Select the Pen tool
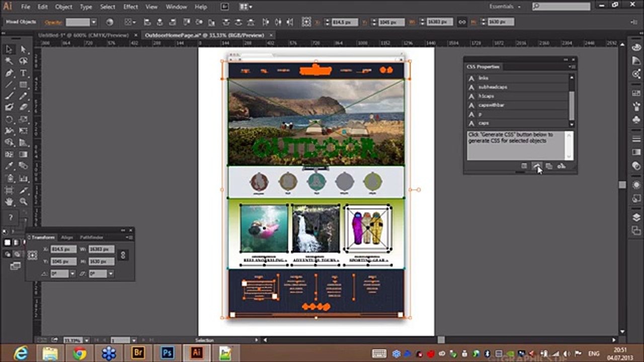Viewport: 644px width, 362px height. pos(9,73)
